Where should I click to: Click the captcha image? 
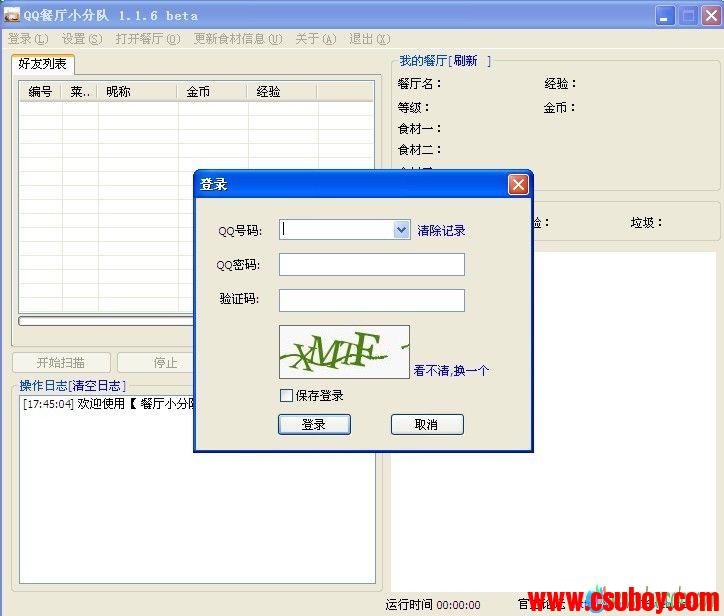pos(344,352)
